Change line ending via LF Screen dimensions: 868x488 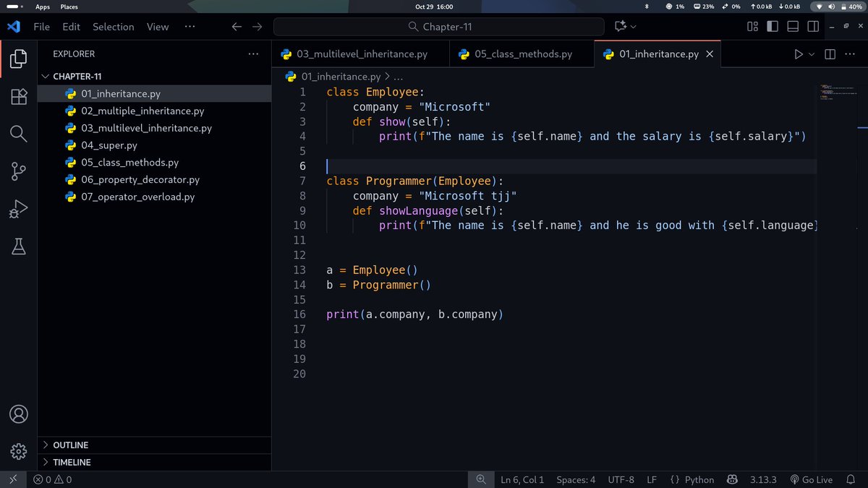(x=652, y=479)
